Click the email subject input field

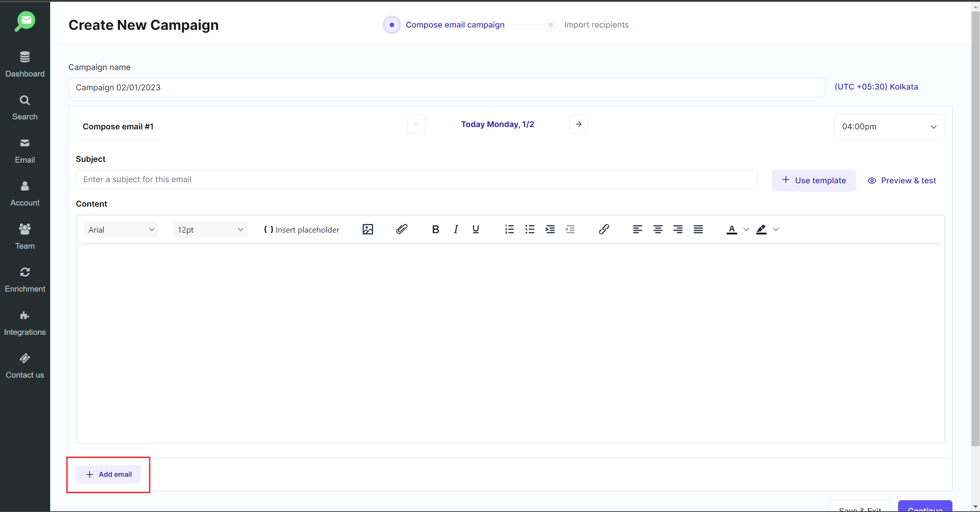click(416, 179)
